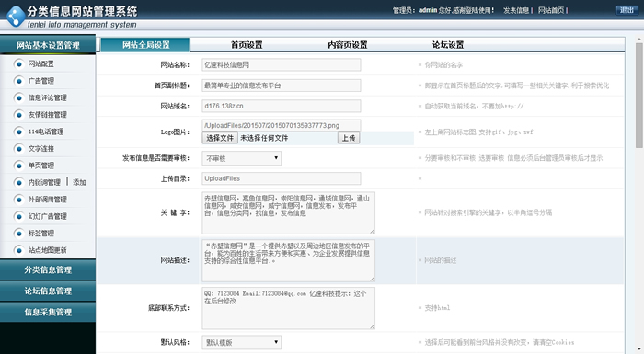
Task: Click the 网站域名 input field
Action: point(282,106)
